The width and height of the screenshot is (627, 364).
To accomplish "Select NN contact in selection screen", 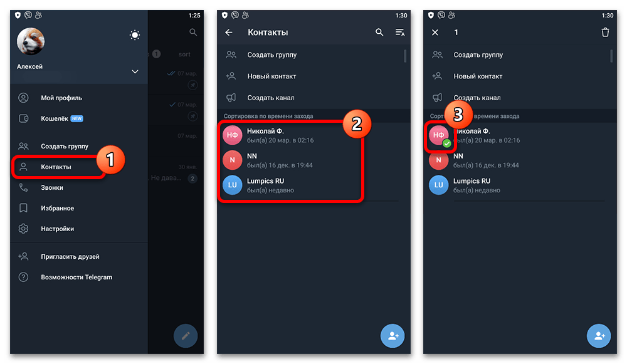I will click(520, 160).
